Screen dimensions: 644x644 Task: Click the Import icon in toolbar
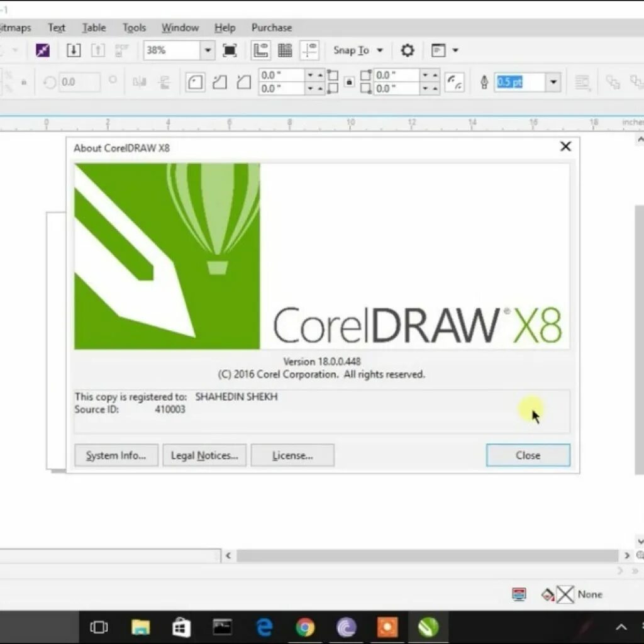pyautogui.click(x=74, y=50)
